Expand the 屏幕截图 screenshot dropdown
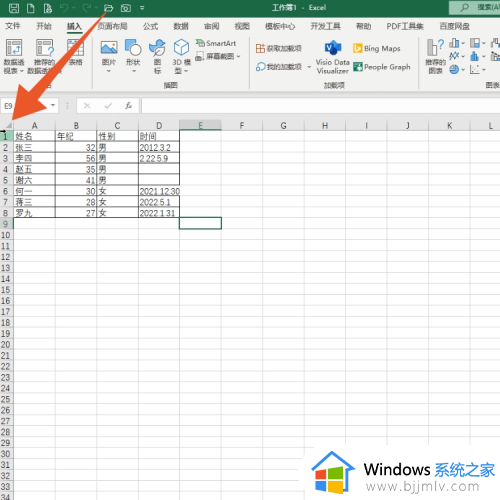Viewport: 500px width, 500px height. 238,57
